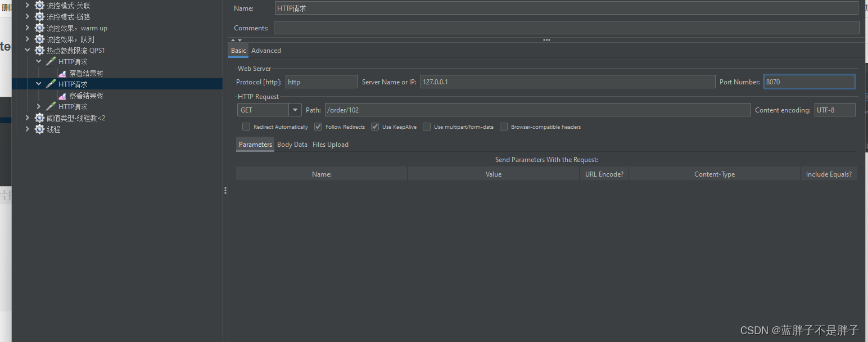Uncheck Follow Redirects
This screenshot has width=868, height=342.
click(x=318, y=127)
